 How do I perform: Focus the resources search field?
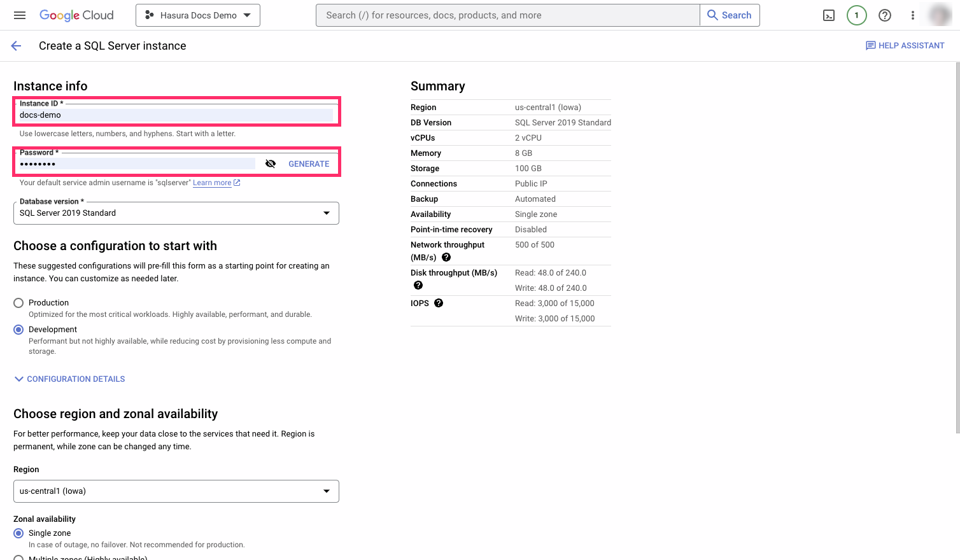pyautogui.click(x=507, y=15)
